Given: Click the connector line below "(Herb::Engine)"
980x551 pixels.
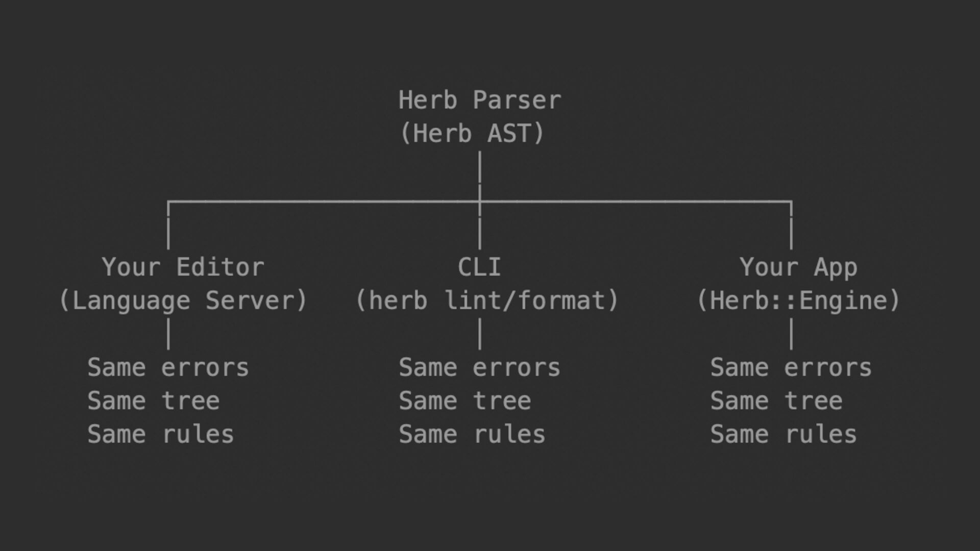Looking at the screenshot, I should point(791,334).
